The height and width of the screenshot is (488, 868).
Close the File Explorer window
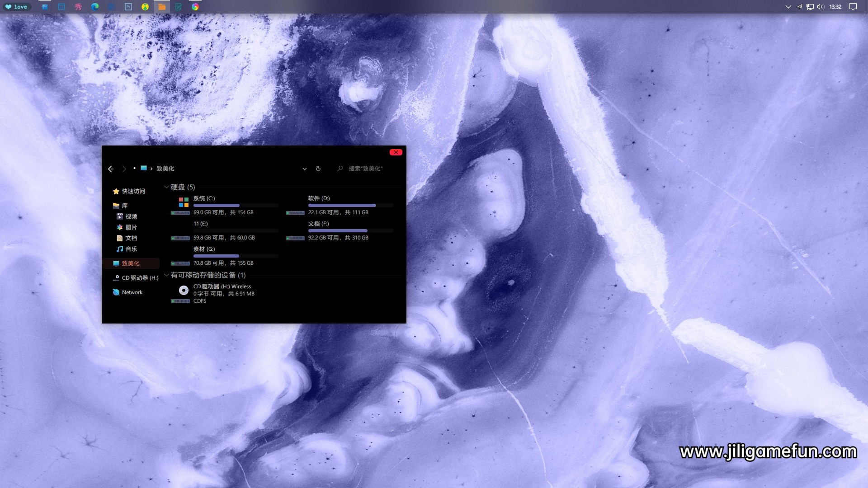[x=396, y=152]
